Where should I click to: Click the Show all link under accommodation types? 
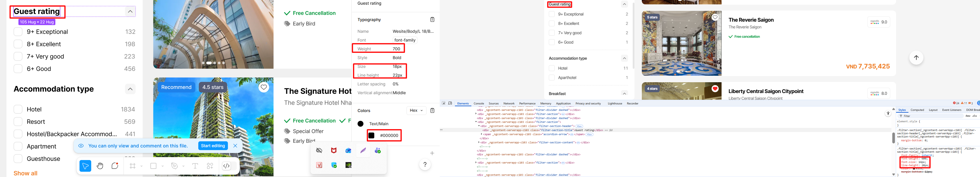point(26,173)
